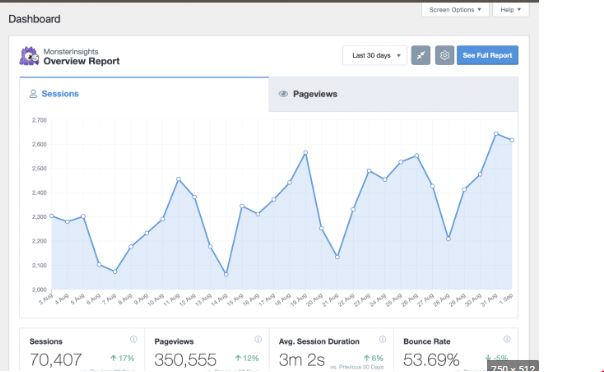Click the 14 Aug lowest data point
The width and height of the screenshot is (604, 372).
click(226, 275)
